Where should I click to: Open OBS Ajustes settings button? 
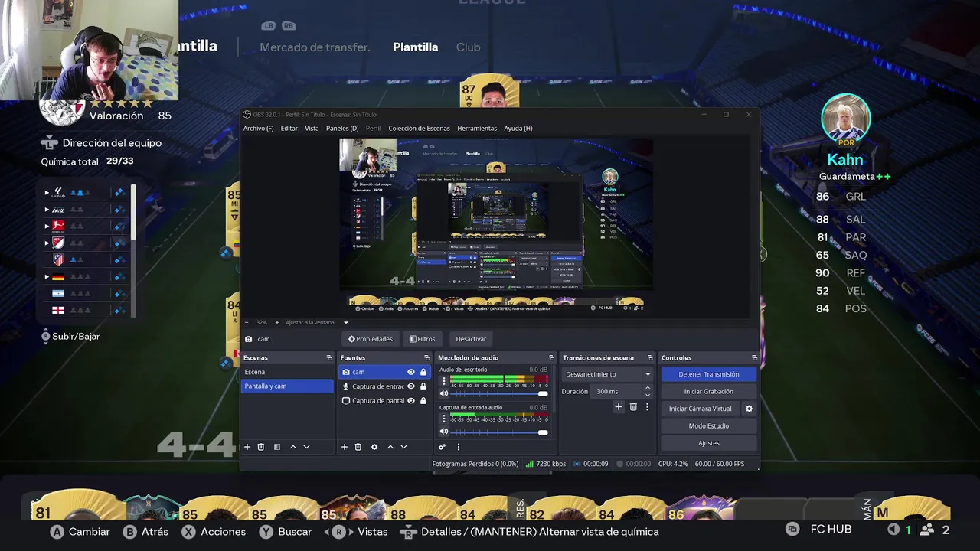click(x=708, y=443)
